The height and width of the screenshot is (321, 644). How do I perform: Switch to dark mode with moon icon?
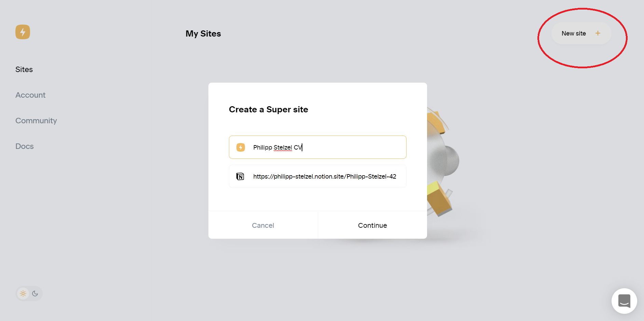pos(35,293)
